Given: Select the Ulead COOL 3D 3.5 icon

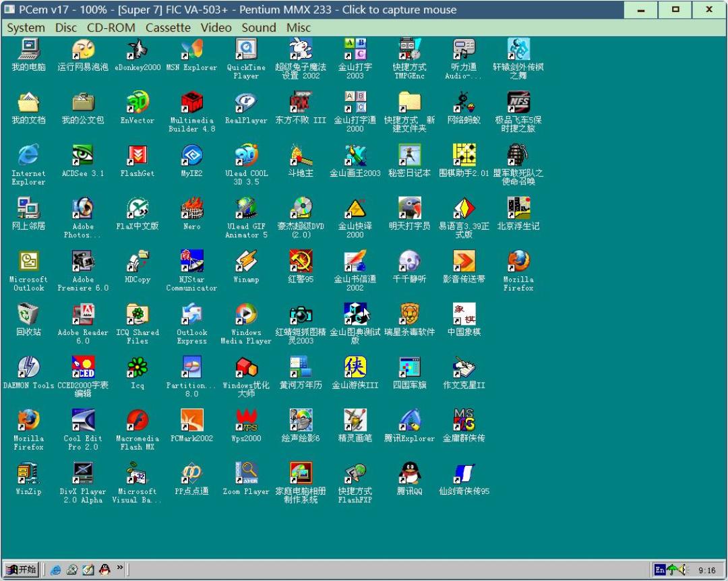Looking at the screenshot, I should pos(246,165).
